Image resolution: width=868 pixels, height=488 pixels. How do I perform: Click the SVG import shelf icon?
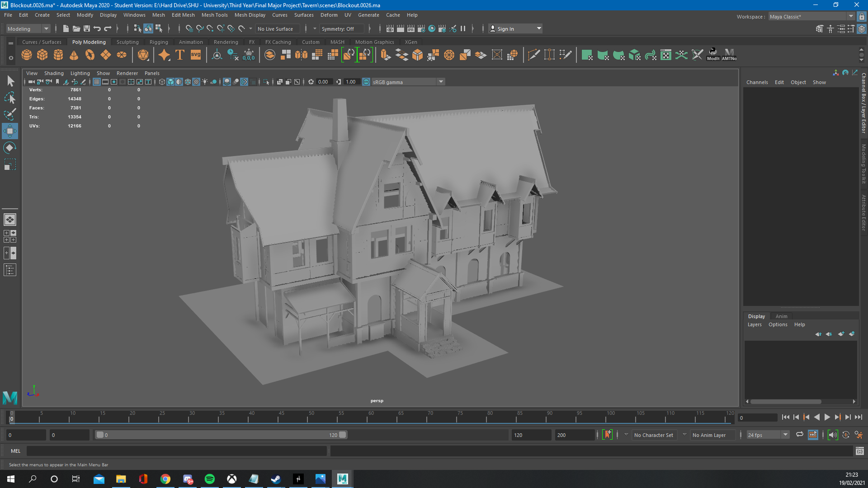point(196,55)
